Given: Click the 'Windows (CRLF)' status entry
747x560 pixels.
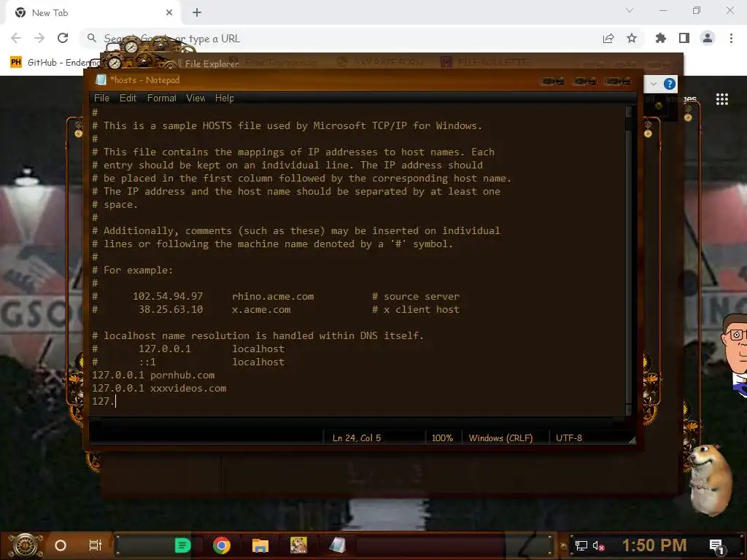Looking at the screenshot, I should [x=500, y=438].
